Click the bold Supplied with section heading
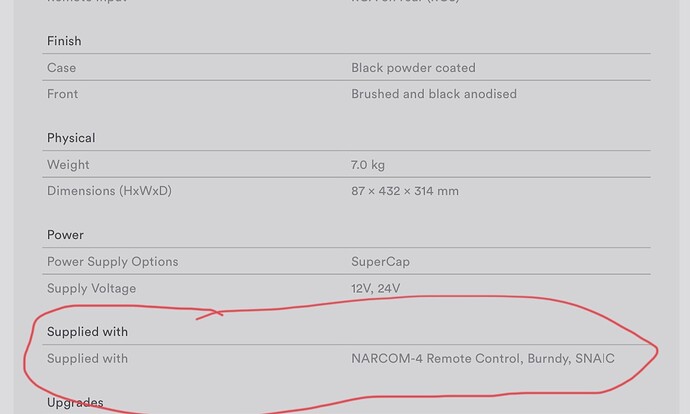This screenshot has width=690, height=414. [87, 332]
